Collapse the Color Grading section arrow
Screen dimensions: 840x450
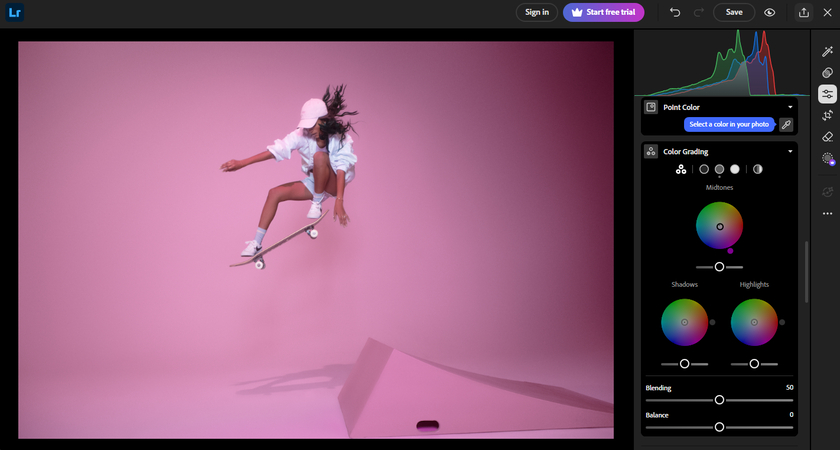click(790, 152)
